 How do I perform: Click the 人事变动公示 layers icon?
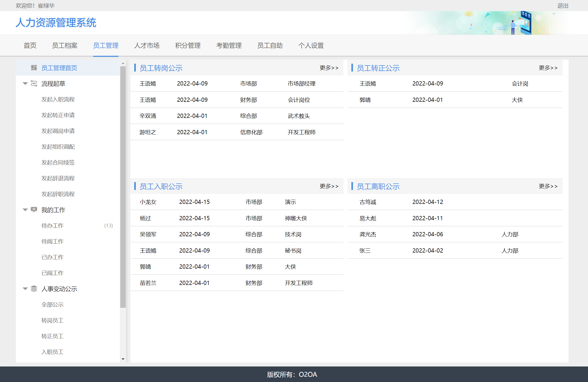(34, 289)
